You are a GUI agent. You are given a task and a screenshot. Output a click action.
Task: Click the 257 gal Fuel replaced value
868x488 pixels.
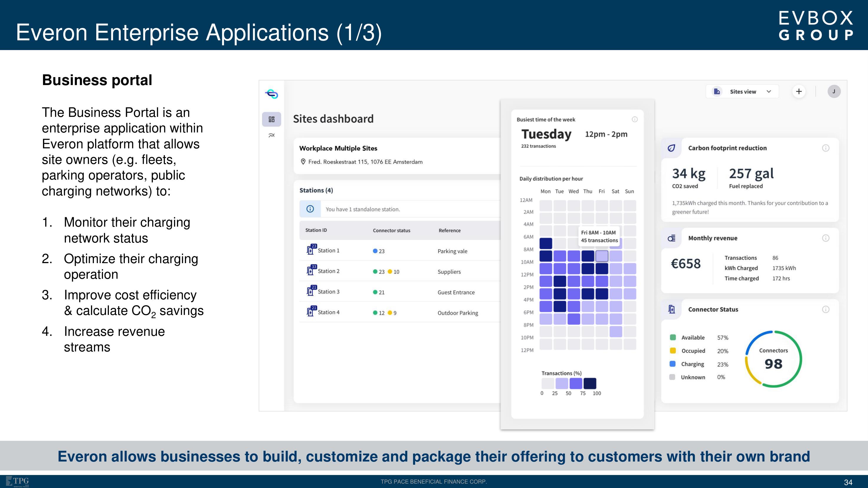(751, 173)
